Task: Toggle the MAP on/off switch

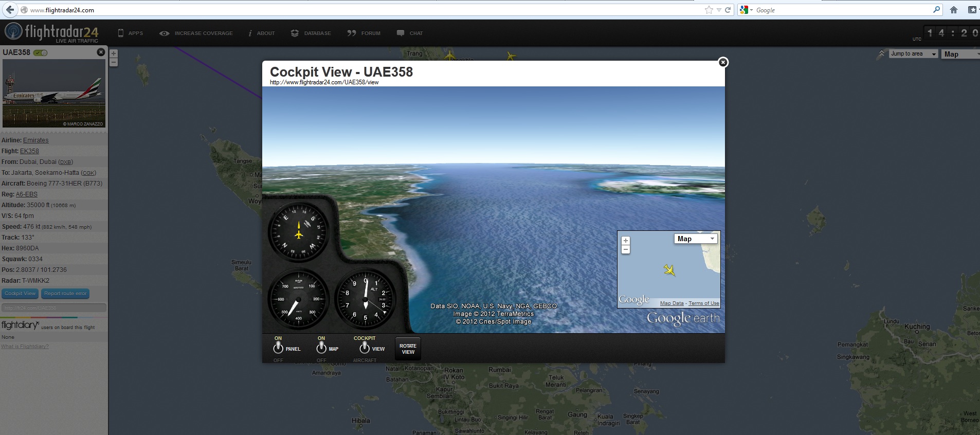Action: [x=321, y=348]
